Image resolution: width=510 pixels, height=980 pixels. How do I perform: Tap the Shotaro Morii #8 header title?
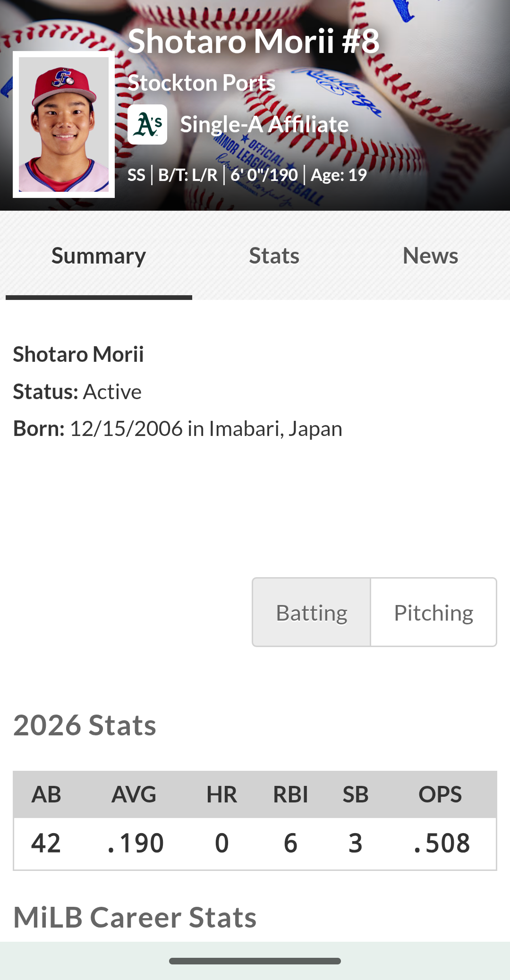click(254, 41)
